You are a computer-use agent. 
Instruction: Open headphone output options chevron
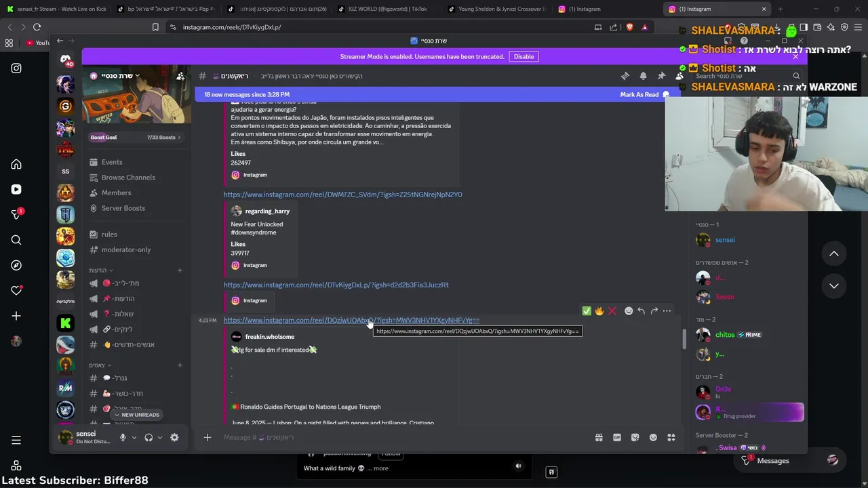coord(160,438)
